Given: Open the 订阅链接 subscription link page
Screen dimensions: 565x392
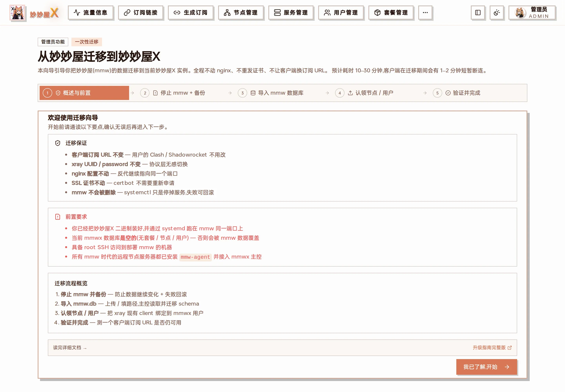Looking at the screenshot, I should click(141, 13).
